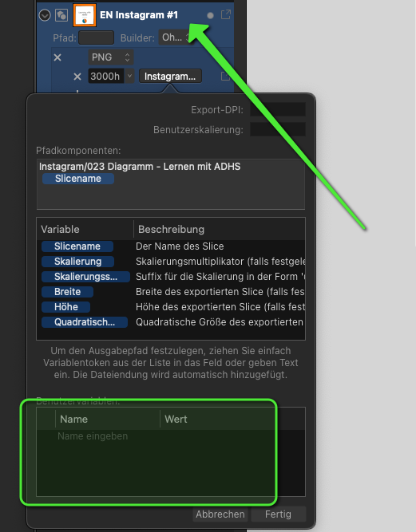Collapse the EN Instagram #1 slice

pos(45,15)
